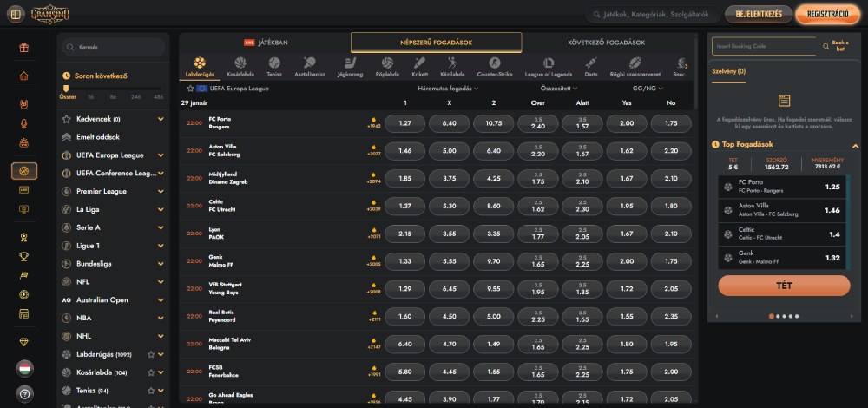
Task: Click the Insert Booking Code field
Action: point(763,47)
